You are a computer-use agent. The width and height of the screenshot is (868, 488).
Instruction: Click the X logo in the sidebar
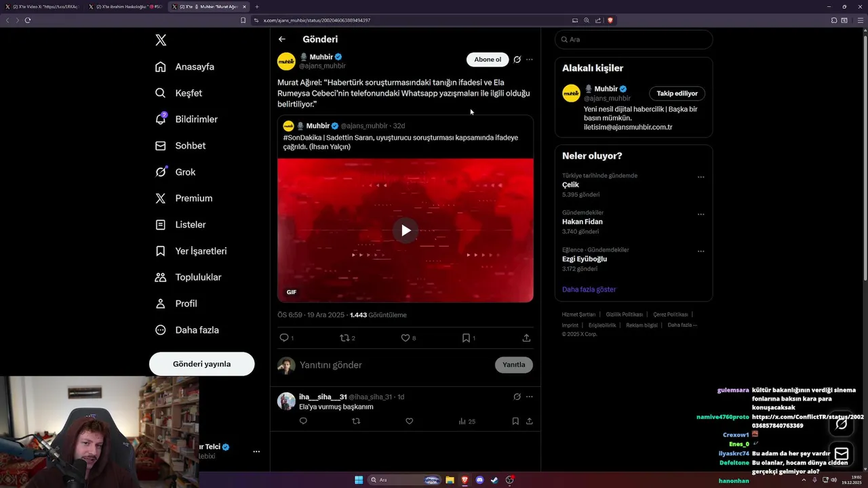[x=161, y=40]
